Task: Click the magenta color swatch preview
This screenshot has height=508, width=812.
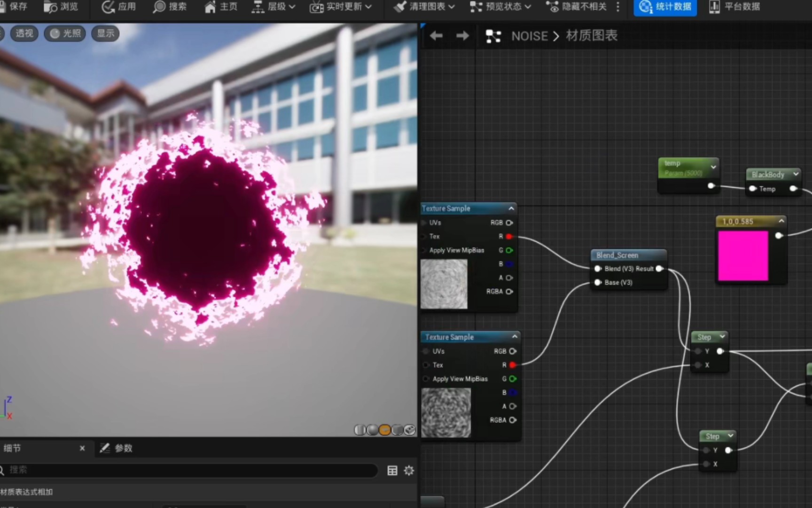Action: tap(743, 255)
